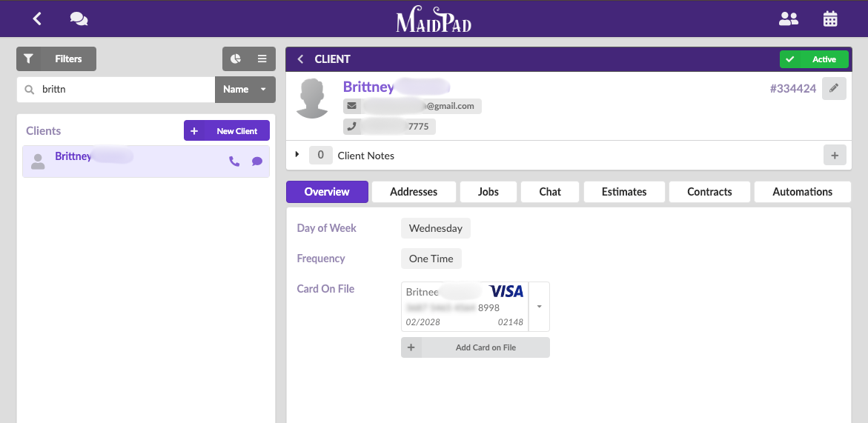Switch to the Estimates tab

(624, 192)
